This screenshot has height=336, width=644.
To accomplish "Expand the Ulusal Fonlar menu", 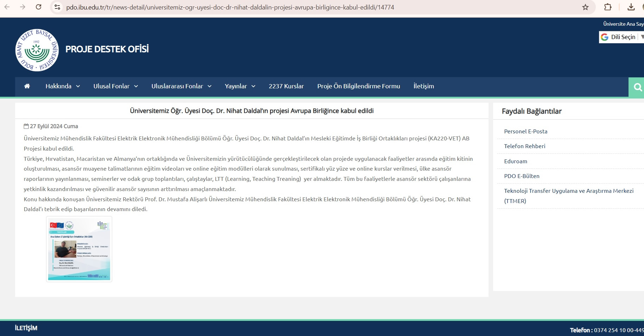I will pos(115,86).
